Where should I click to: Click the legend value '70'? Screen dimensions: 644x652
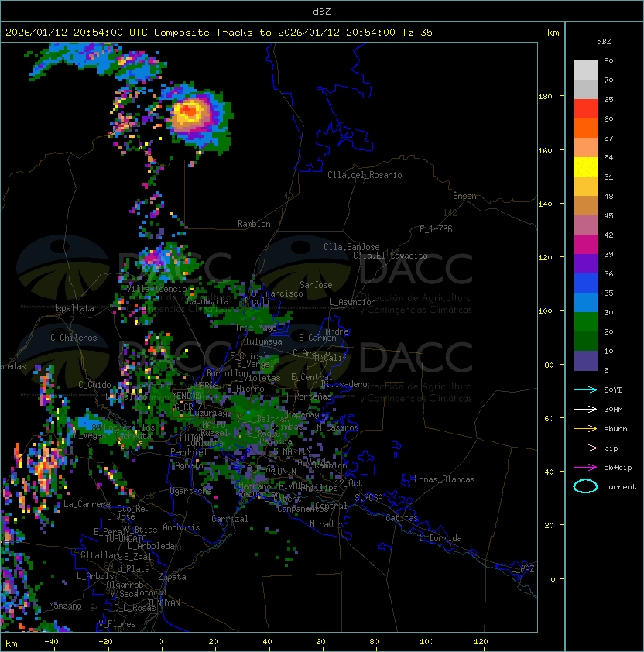[x=608, y=80]
